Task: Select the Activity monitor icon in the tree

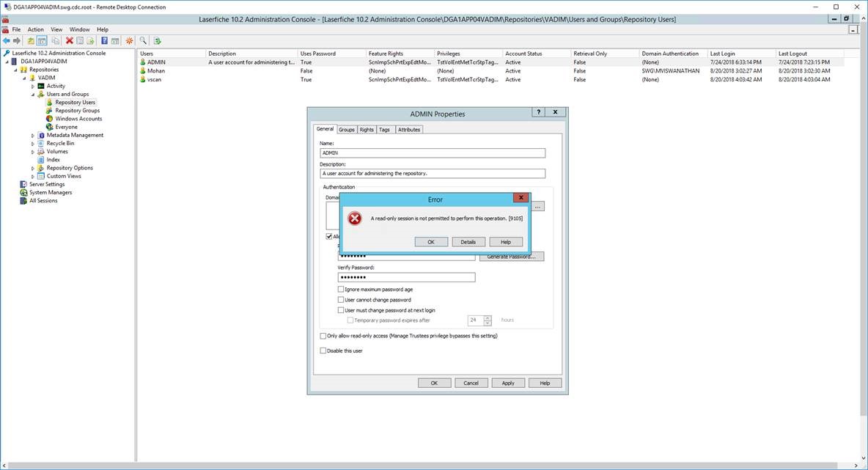Action: (41, 87)
